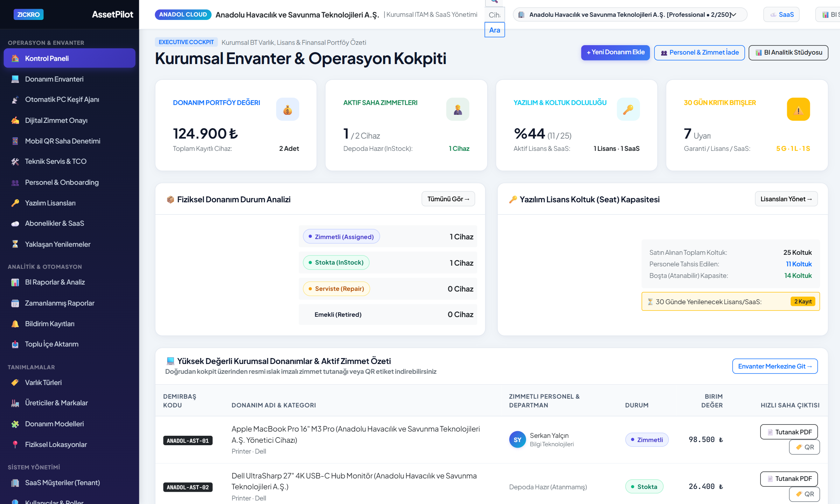Click Personel & Onboarding people icon

15,182
